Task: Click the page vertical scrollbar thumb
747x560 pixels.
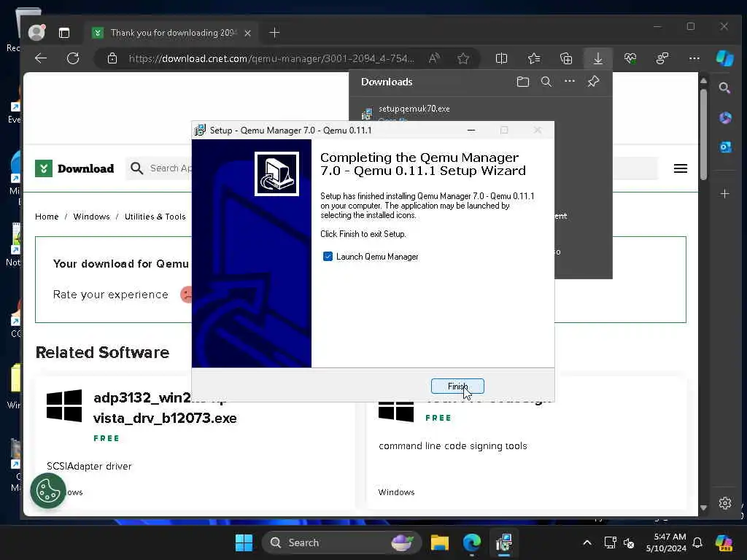Action: click(x=703, y=134)
